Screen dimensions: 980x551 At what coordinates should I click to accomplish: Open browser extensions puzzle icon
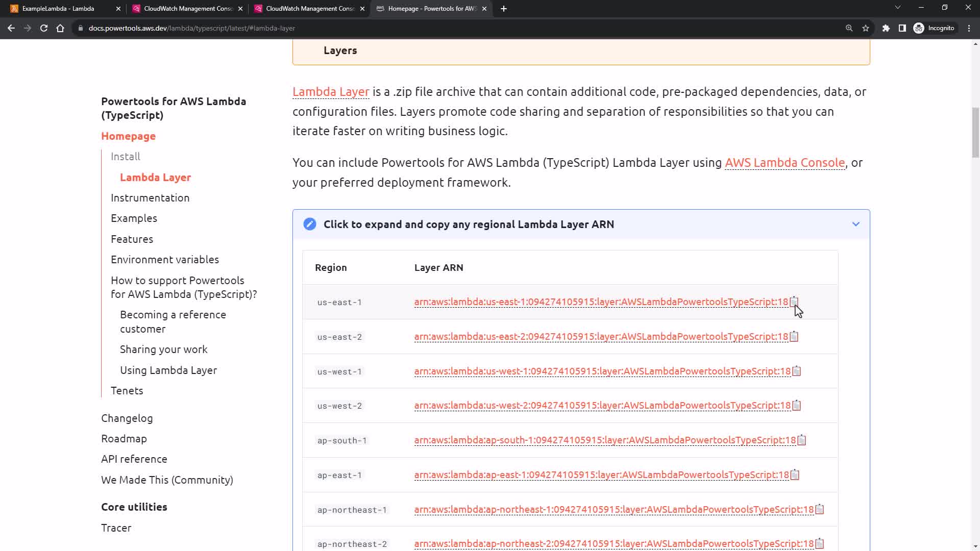(886, 28)
